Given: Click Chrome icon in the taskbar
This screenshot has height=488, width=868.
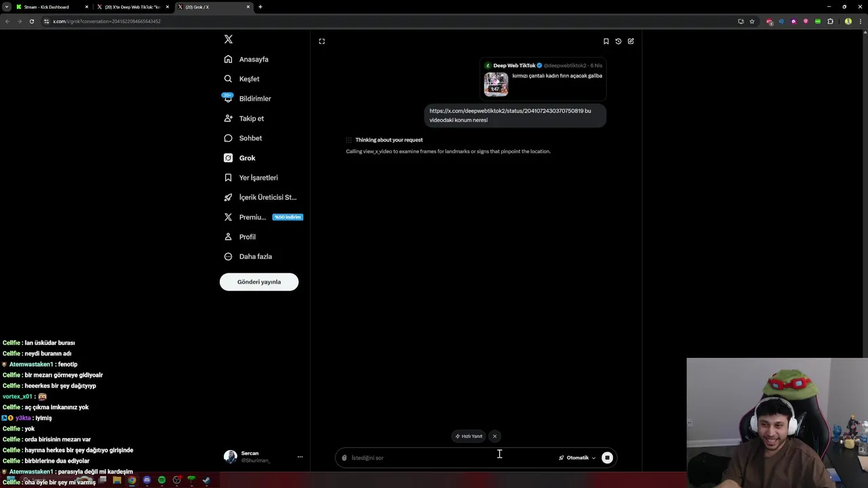Looking at the screenshot, I should point(132,481).
